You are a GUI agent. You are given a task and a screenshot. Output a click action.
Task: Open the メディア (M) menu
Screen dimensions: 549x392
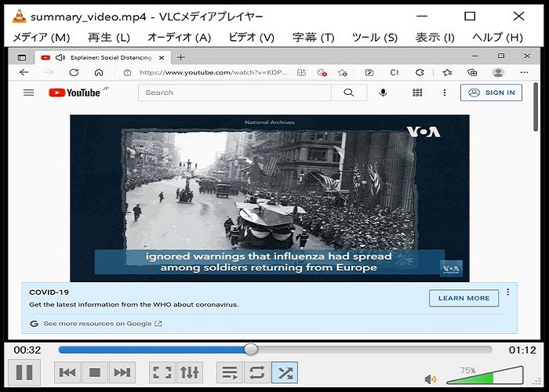[42, 37]
